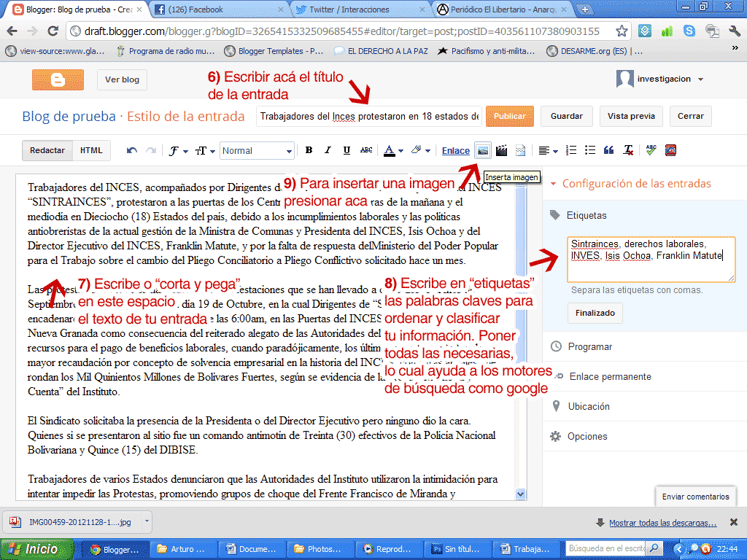The width and height of the screenshot is (747, 560).
Task: Click the orange Publicar button
Action: (510, 116)
